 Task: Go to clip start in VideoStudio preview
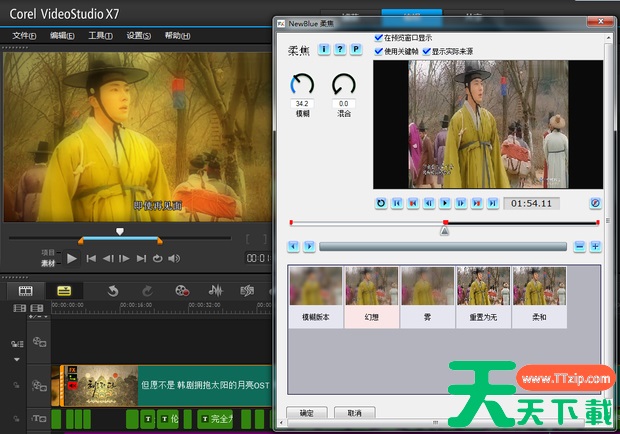(x=91, y=259)
